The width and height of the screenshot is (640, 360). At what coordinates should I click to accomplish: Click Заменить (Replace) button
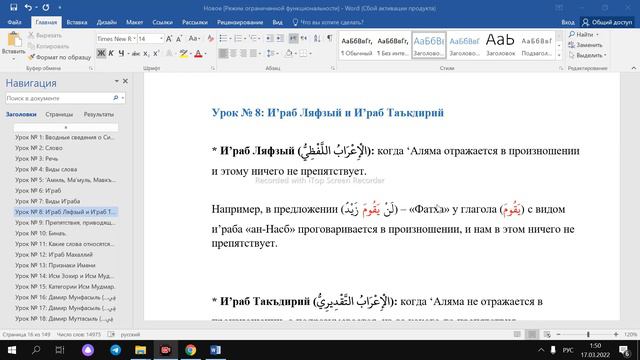[585, 45]
